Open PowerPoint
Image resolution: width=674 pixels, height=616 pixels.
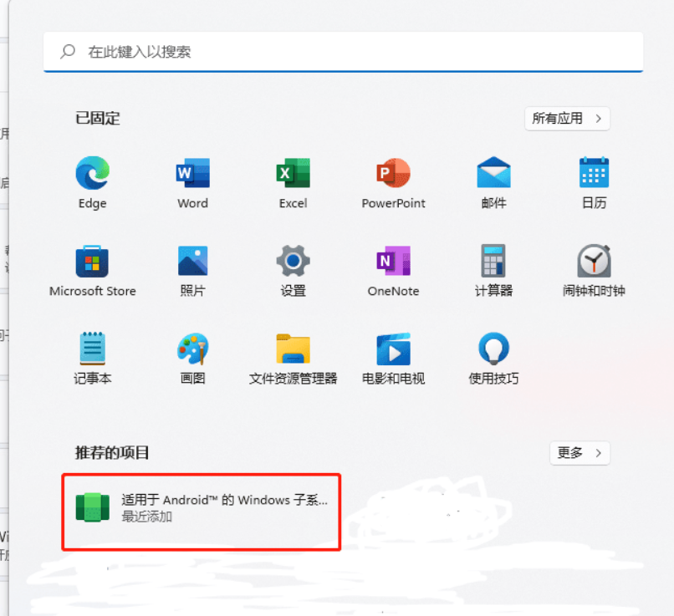[x=393, y=178]
